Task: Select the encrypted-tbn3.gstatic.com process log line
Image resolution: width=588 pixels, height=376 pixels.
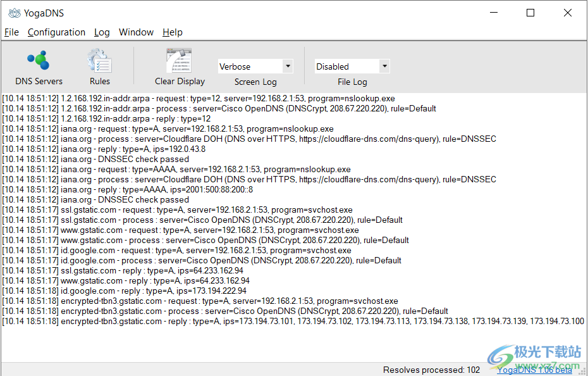Action: pos(225,311)
